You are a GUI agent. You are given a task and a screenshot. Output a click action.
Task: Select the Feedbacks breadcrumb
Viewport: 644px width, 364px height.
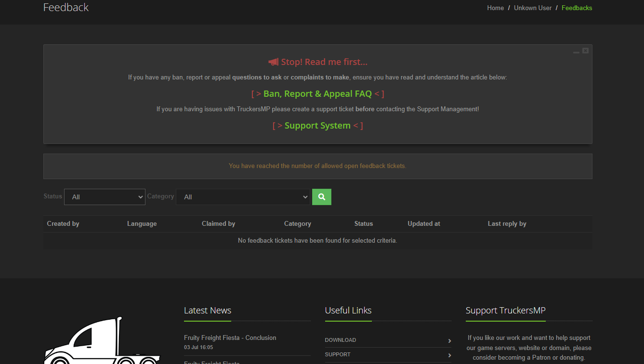click(577, 8)
